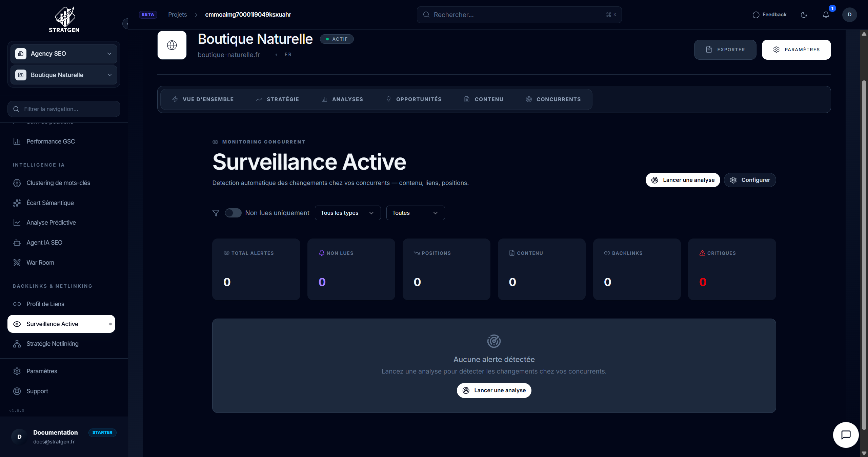Select the Agent IA SEO tool
This screenshot has width=868, height=457.
pyautogui.click(x=44, y=243)
